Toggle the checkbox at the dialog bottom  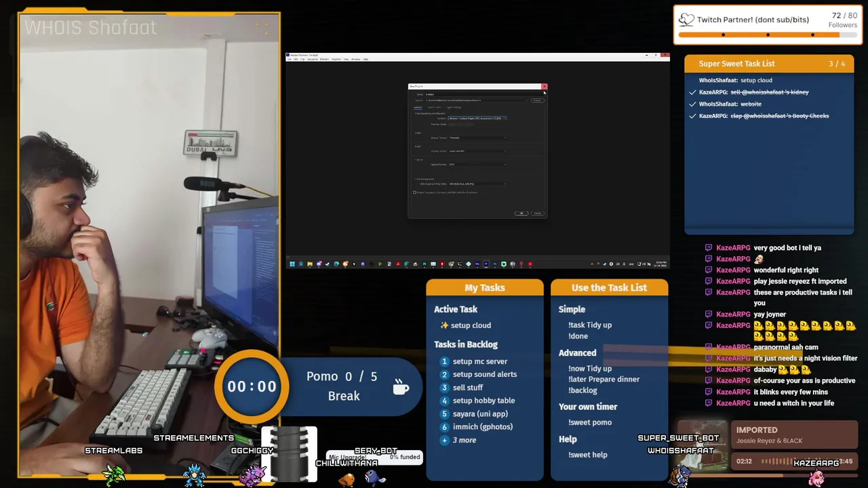pos(414,192)
